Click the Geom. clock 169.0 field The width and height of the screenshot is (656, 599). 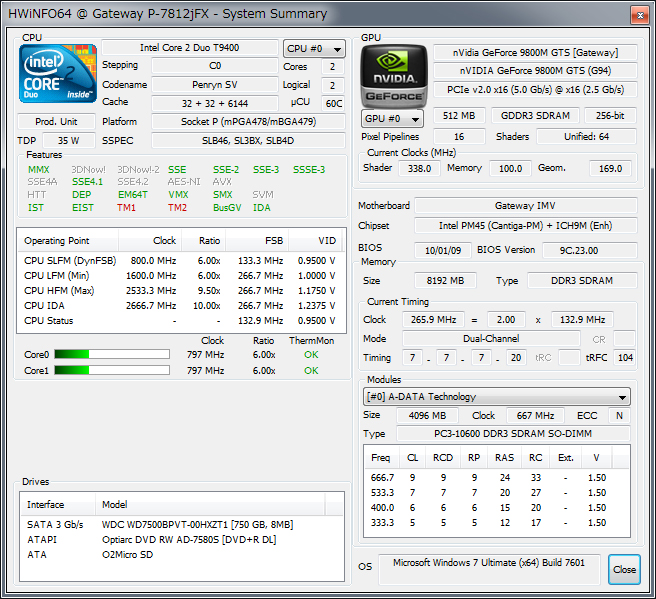610,168
